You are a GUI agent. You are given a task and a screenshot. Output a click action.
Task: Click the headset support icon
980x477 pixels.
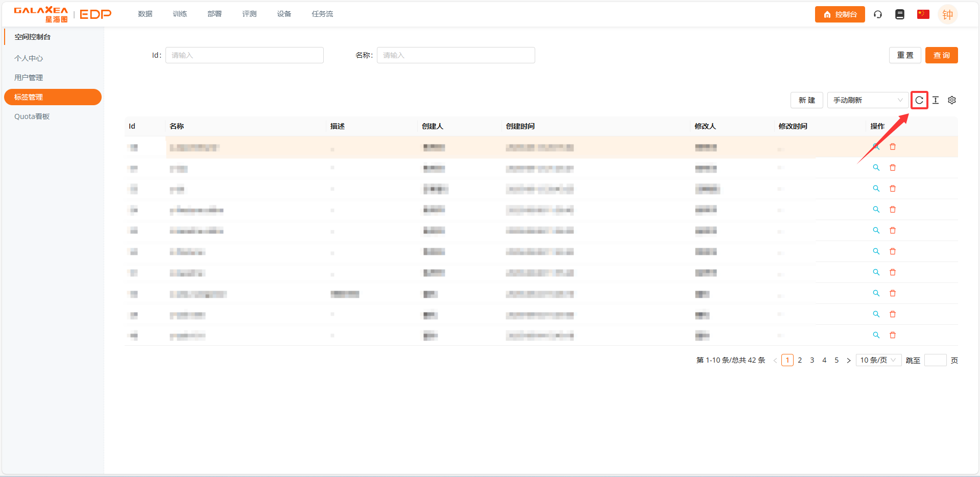point(877,14)
